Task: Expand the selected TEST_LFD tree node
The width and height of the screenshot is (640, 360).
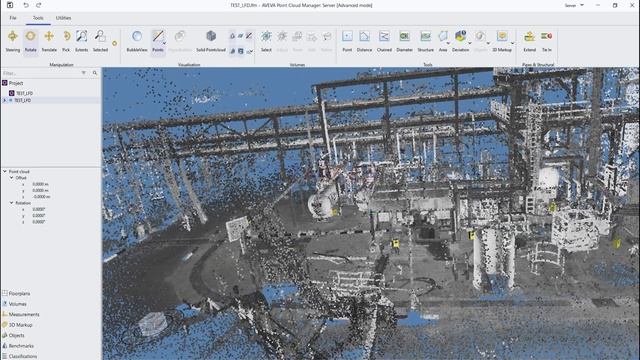Action: point(4,100)
